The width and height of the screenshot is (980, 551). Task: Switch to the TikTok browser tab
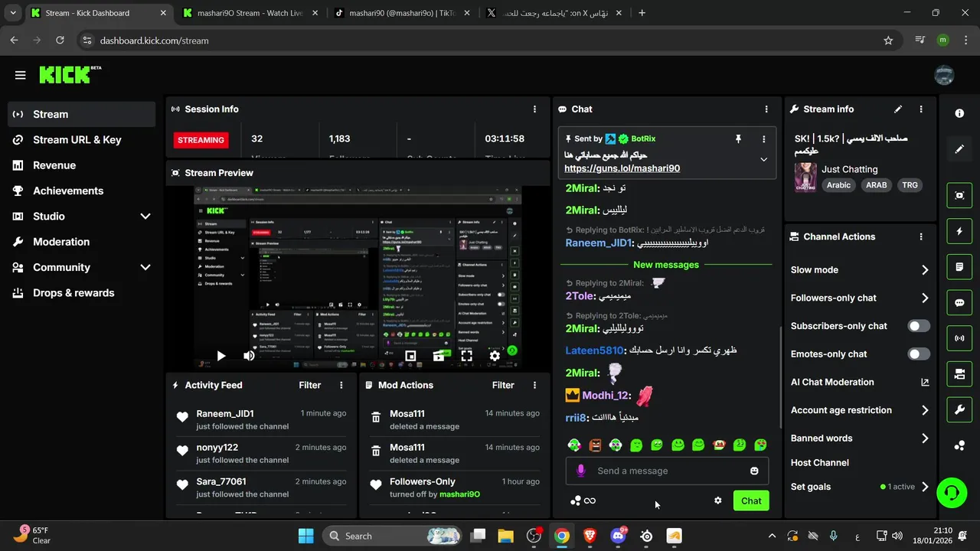tap(402, 13)
